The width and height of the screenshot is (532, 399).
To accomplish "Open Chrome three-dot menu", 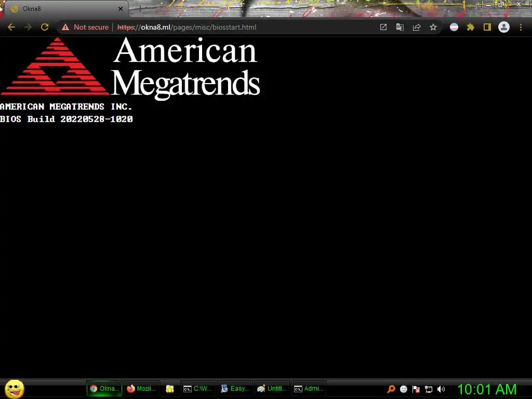I will click(521, 27).
